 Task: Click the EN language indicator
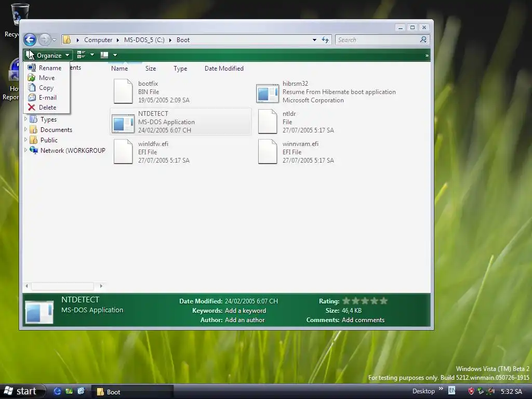451,391
